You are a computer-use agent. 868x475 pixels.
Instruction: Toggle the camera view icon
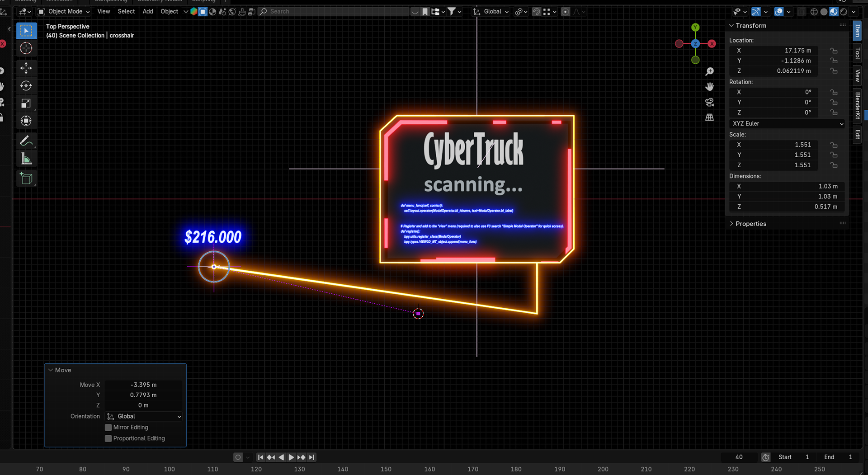(x=709, y=102)
